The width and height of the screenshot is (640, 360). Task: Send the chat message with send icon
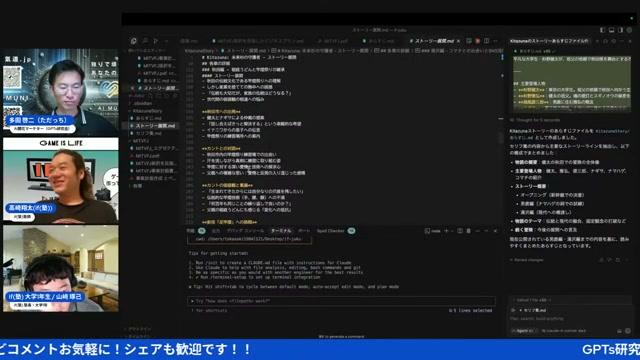click(628, 331)
